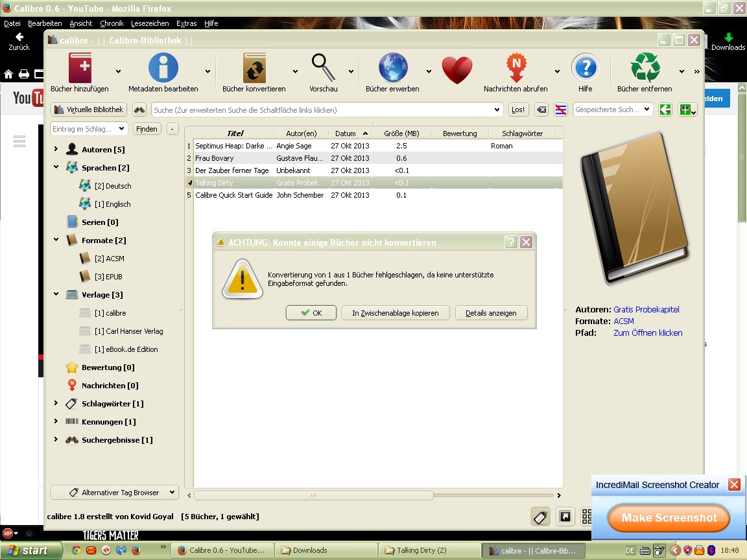The width and height of the screenshot is (747, 560).
Task: Click OK in warning dialog
Action: coord(311,313)
